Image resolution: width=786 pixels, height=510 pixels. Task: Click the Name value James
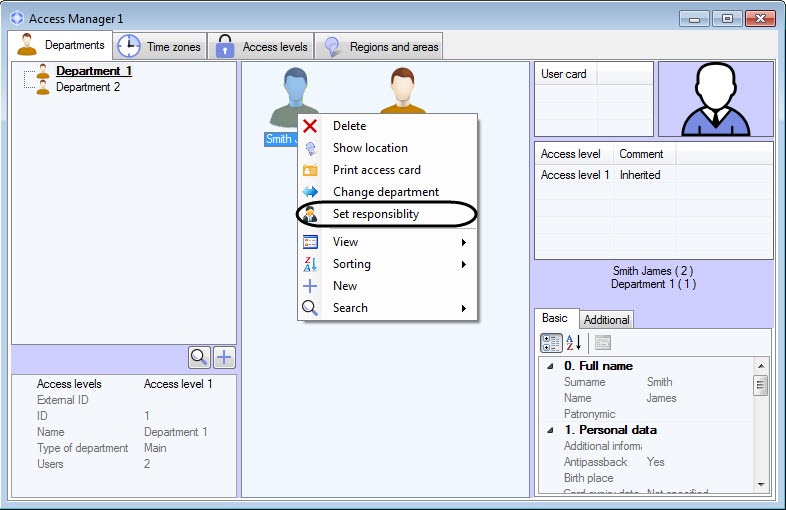662,398
